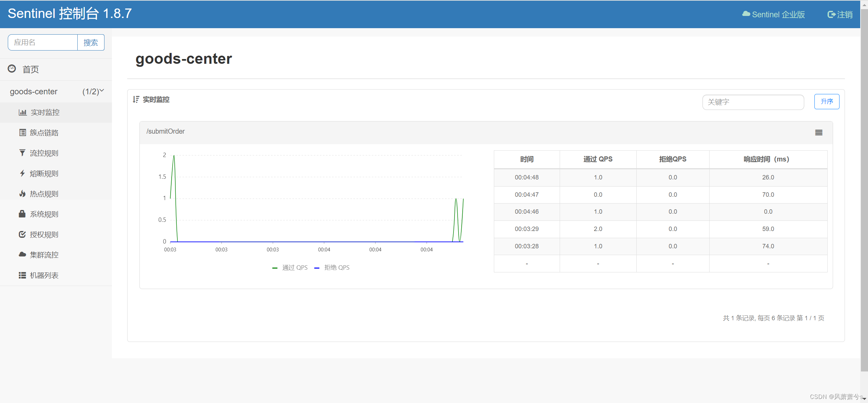Open the 机器列表 machine list icon
The height and width of the screenshot is (403, 868).
pos(22,275)
